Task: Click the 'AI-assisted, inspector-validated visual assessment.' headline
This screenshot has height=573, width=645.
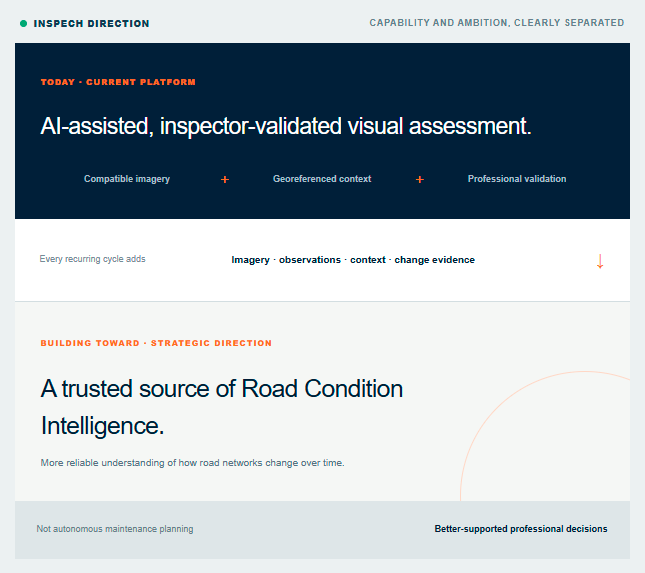Action: coord(286,126)
